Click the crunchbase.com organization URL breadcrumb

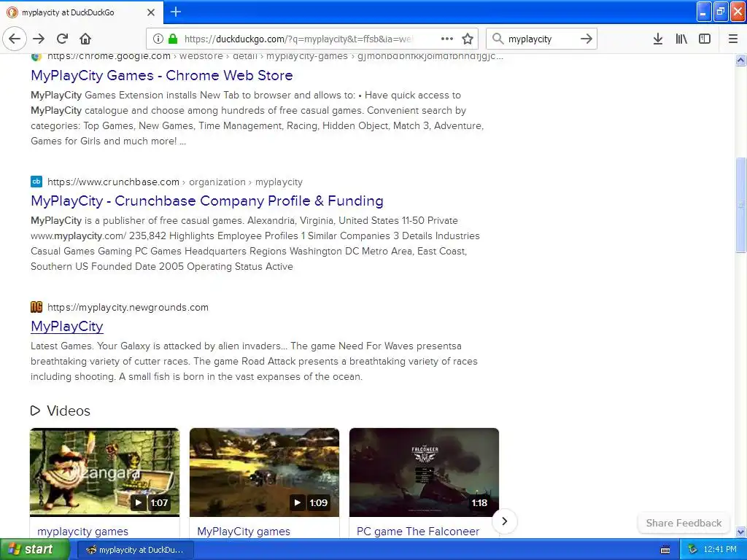pos(175,182)
